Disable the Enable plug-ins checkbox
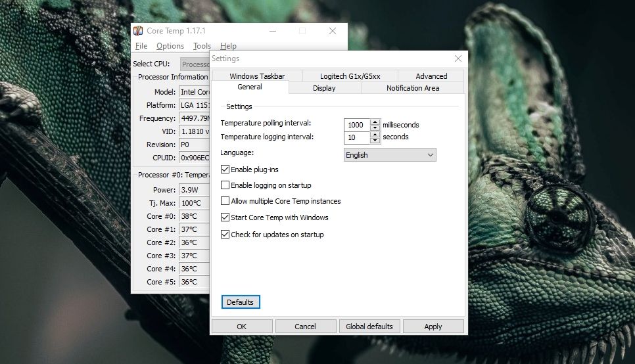 [225, 170]
